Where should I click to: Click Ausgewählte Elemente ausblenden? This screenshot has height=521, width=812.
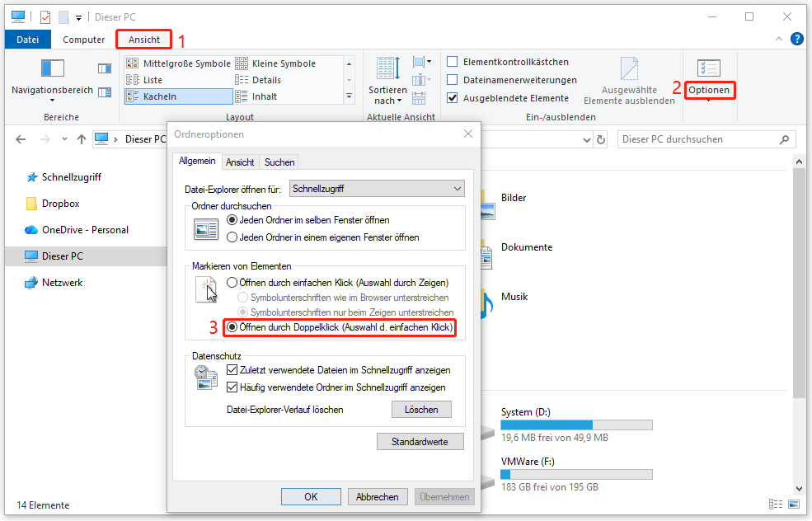click(x=629, y=82)
